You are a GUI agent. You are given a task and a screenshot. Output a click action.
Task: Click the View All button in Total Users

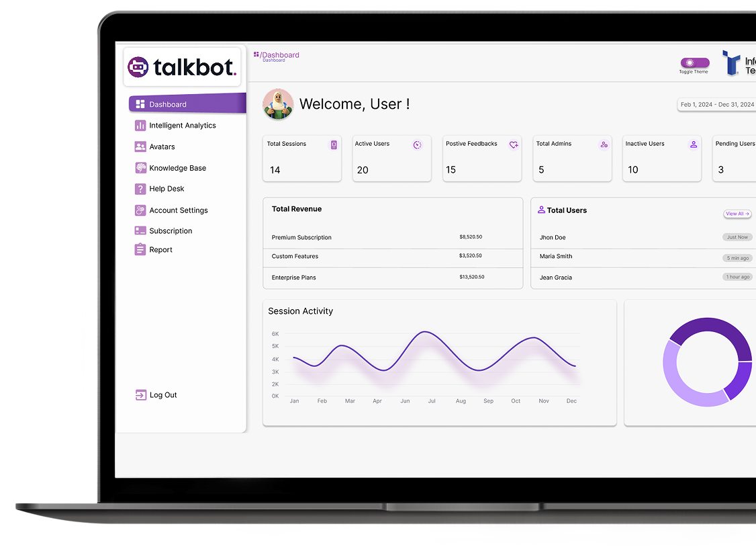click(737, 214)
